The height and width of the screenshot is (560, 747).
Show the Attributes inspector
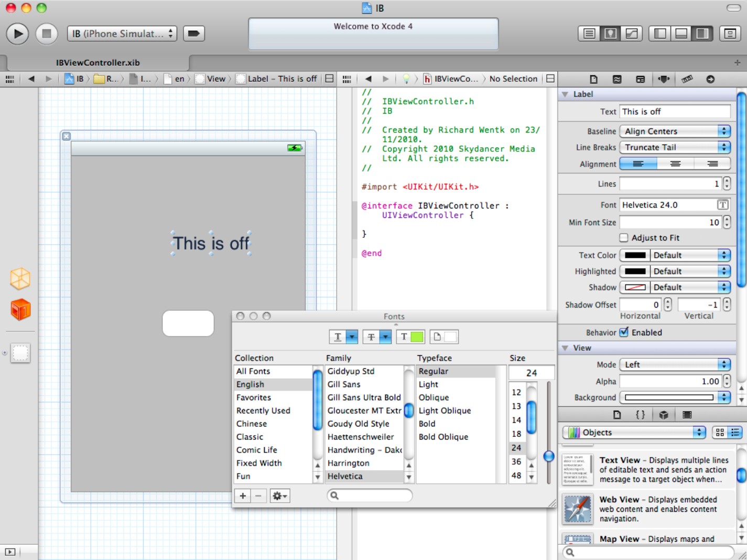click(x=664, y=79)
